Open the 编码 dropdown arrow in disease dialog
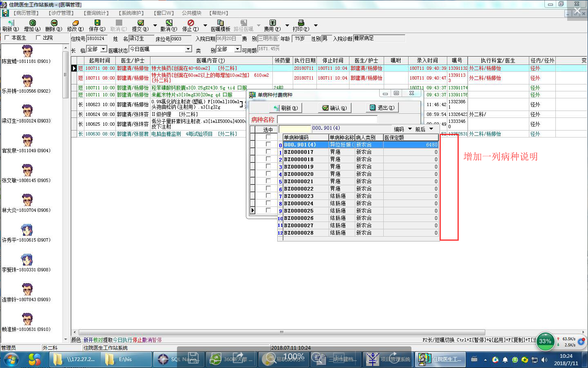Screen dimensions: 588x368 [x=410, y=129]
